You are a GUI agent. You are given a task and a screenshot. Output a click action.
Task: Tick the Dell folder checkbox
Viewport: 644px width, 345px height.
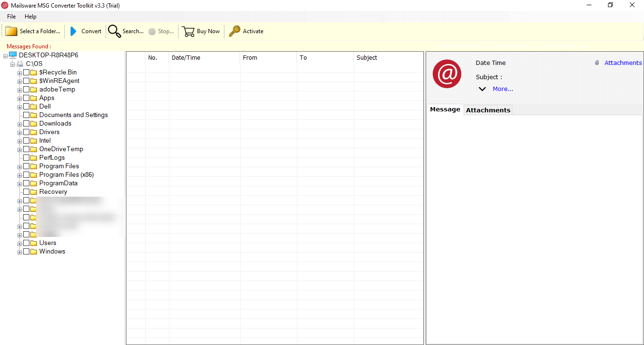tap(27, 107)
